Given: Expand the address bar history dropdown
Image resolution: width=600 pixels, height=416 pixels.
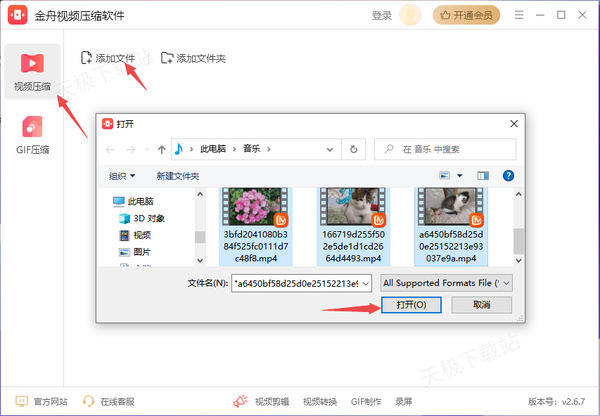Looking at the screenshot, I should pos(329,149).
